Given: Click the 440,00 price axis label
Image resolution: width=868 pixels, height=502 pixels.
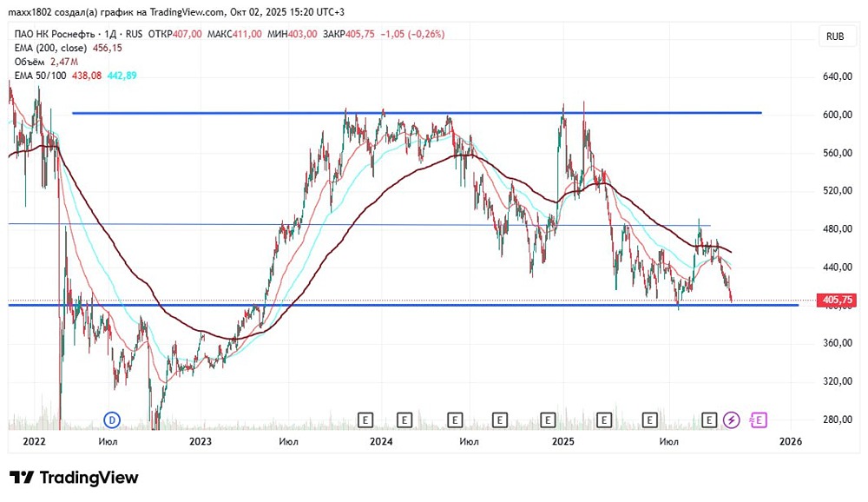Looking at the screenshot, I should tap(837, 268).
